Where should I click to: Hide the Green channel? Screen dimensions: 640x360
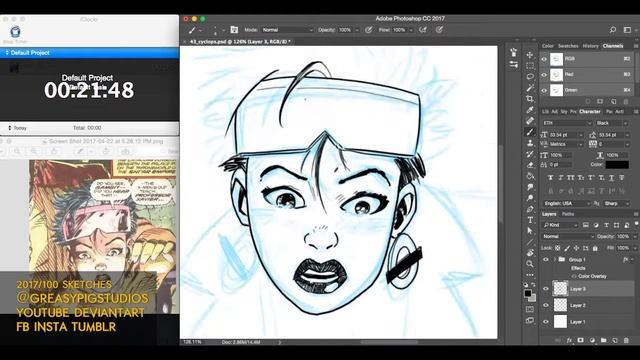point(544,90)
